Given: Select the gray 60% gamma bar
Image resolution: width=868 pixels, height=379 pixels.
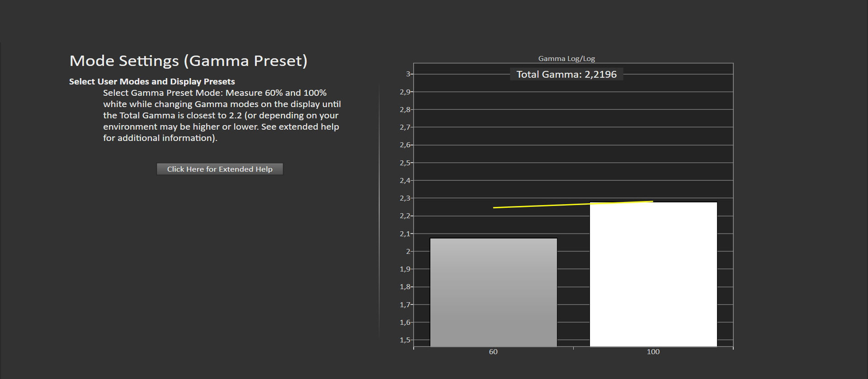Looking at the screenshot, I should pos(493,292).
